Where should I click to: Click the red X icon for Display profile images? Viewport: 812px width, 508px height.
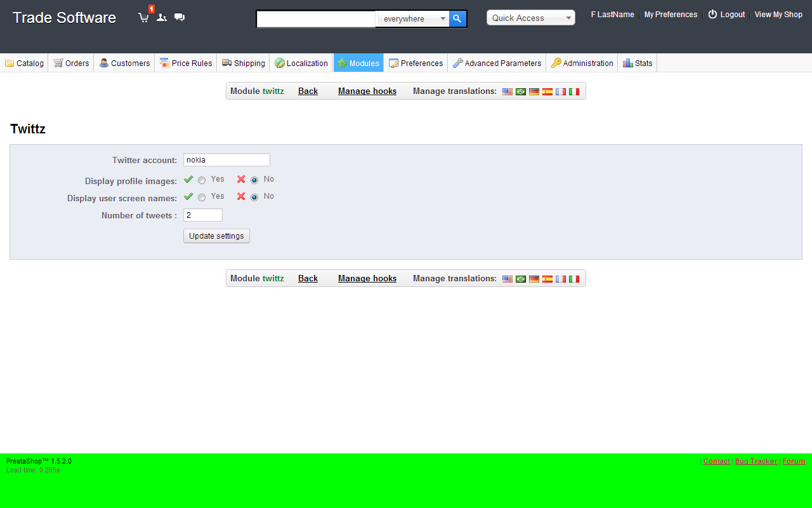point(241,179)
